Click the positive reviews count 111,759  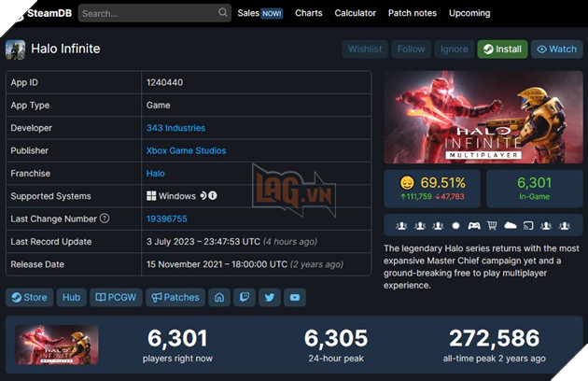416,196
